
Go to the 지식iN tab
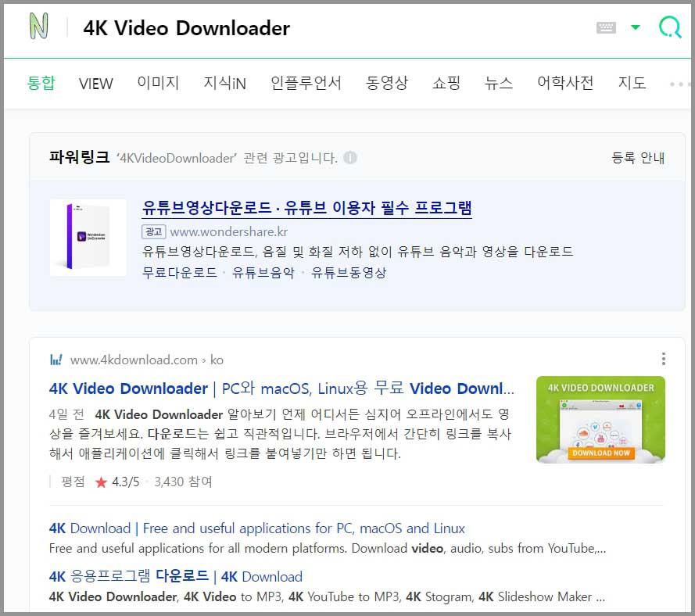click(x=224, y=83)
